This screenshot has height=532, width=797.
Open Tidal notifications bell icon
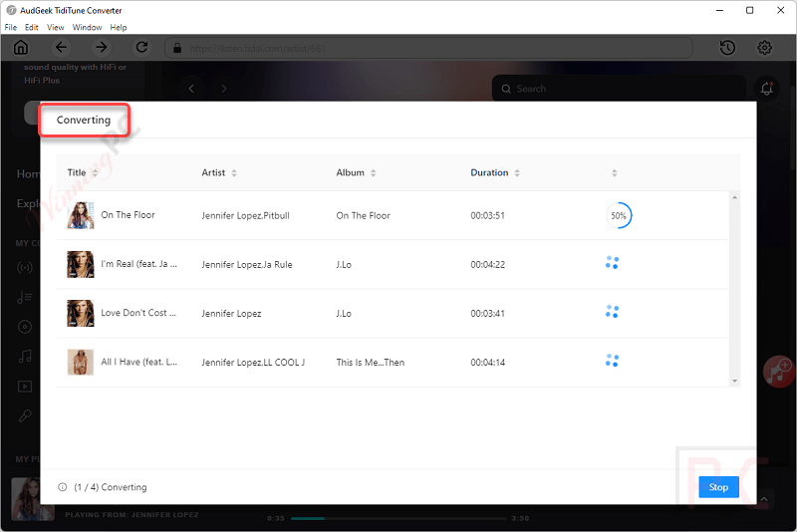click(766, 89)
